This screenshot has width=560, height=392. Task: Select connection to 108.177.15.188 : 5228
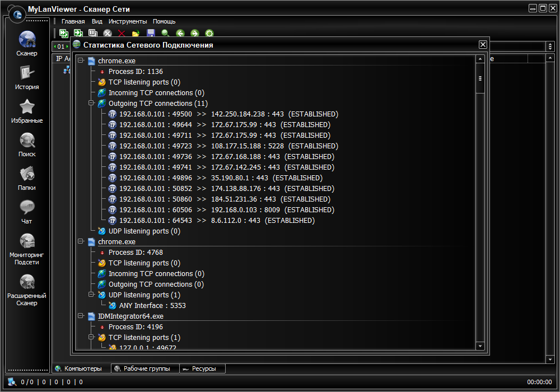coord(228,146)
